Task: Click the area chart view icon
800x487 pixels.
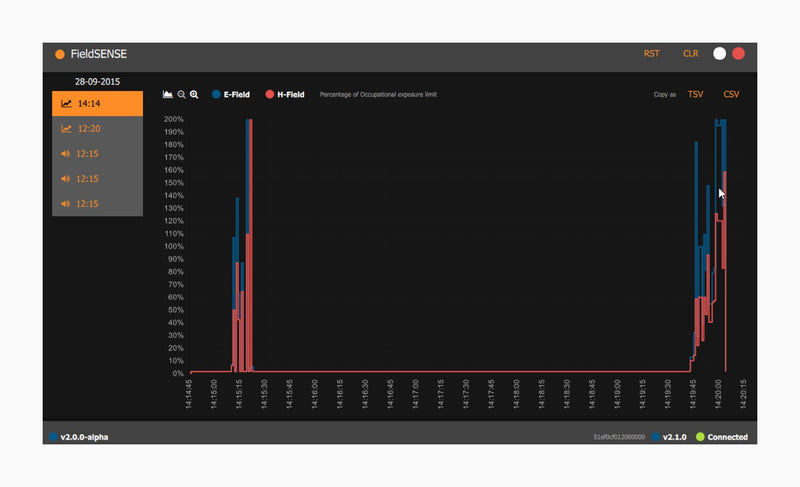Action: click(168, 94)
